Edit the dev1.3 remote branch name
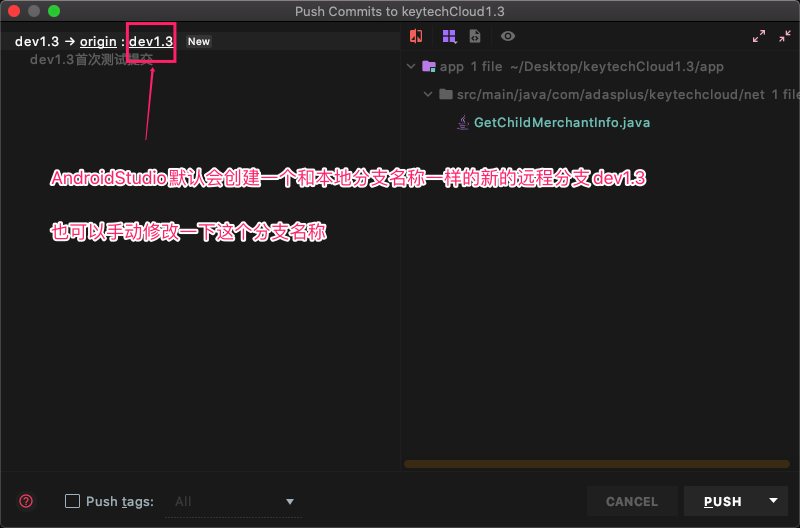 point(151,41)
